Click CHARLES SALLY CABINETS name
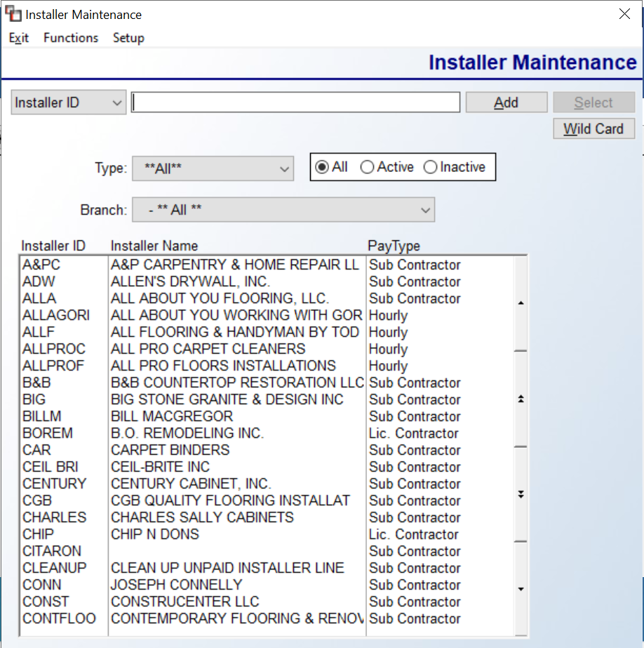This screenshot has width=644, height=648. 202,517
